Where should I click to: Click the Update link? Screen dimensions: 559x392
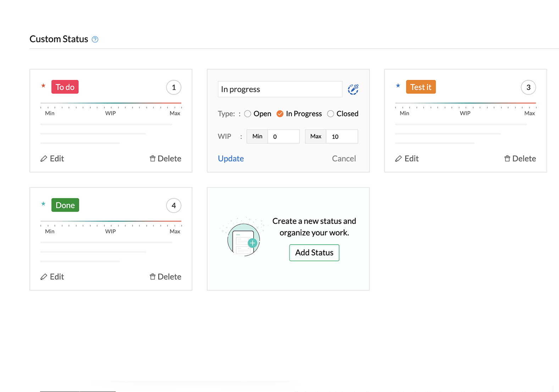[231, 159]
